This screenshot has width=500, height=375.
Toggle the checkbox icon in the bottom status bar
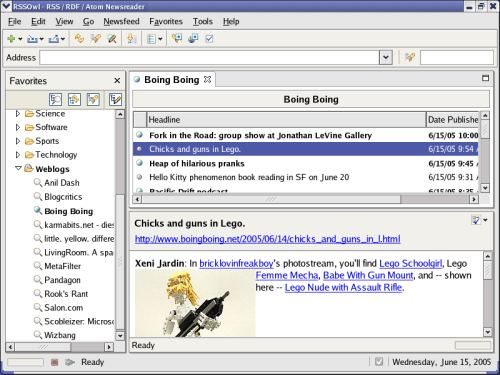pyautogui.click(x=379, y=362)
